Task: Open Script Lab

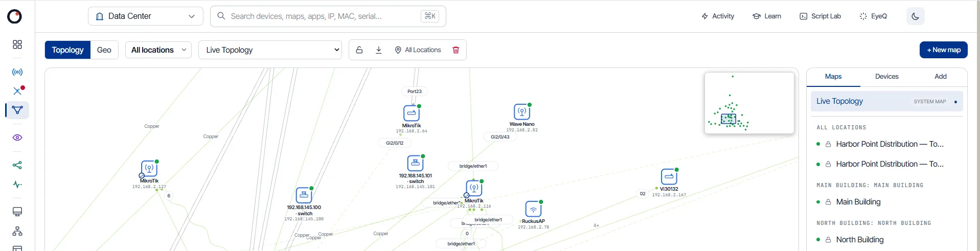Action: click(820, 16)
